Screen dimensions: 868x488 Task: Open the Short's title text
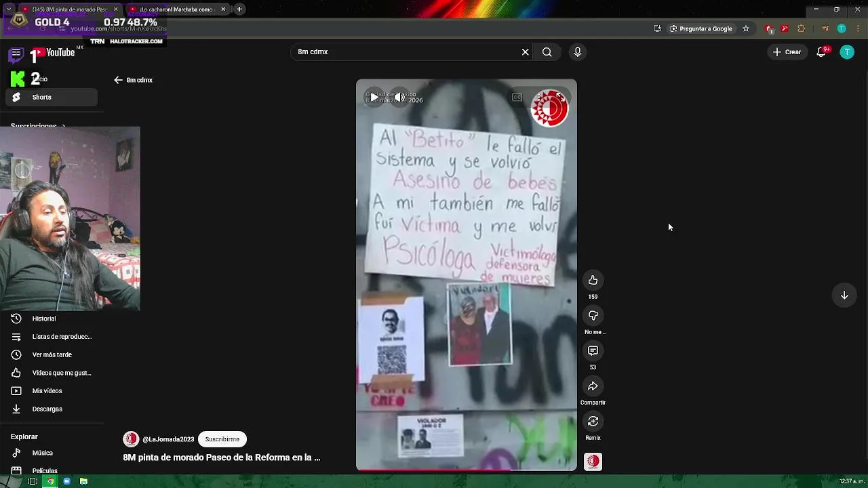pos(222,457)
